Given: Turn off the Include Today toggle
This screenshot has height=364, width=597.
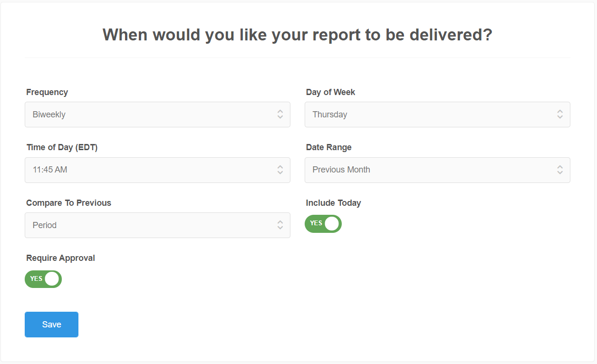Looking at the screenshot, I should tap(323, 224).
